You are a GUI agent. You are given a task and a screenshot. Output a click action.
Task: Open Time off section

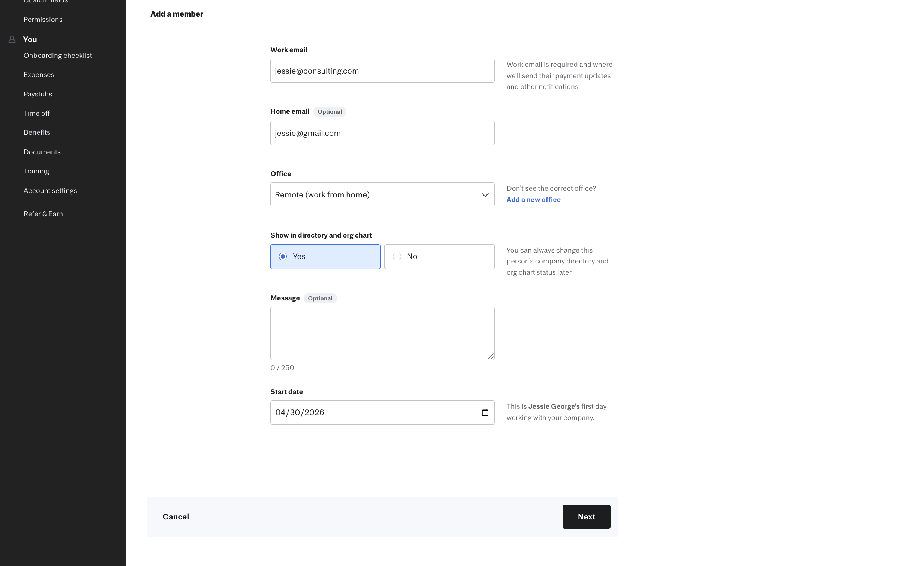pyautogui.click(x=36, y=113)
